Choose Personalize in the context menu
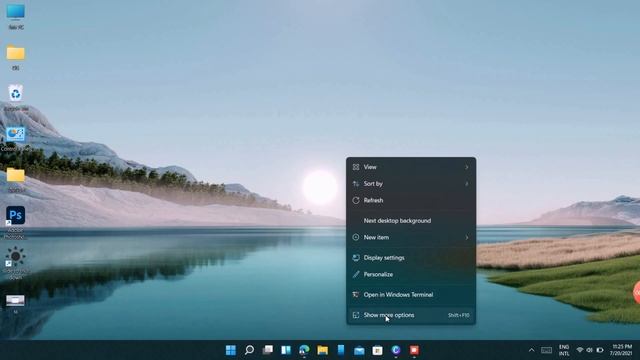This screenshot has width=640, height=360. click(x=411, y=274)
